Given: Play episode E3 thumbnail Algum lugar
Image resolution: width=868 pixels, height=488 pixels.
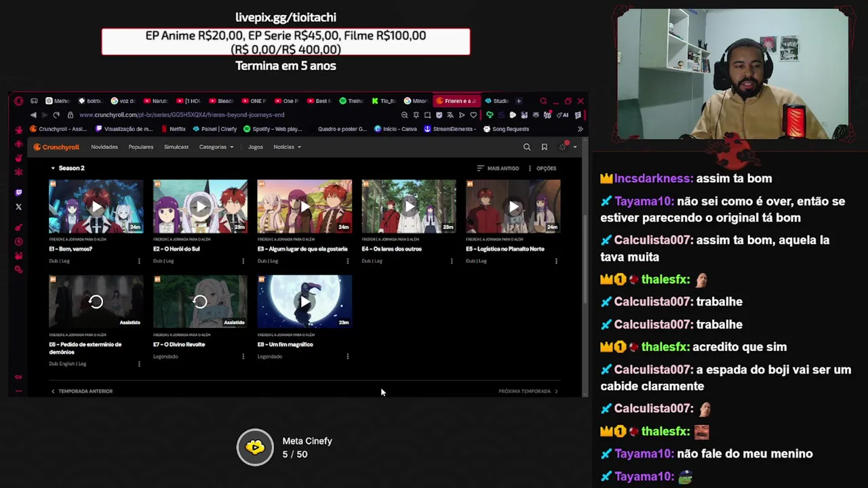Looking at the screenshot, I should [304, 206].
